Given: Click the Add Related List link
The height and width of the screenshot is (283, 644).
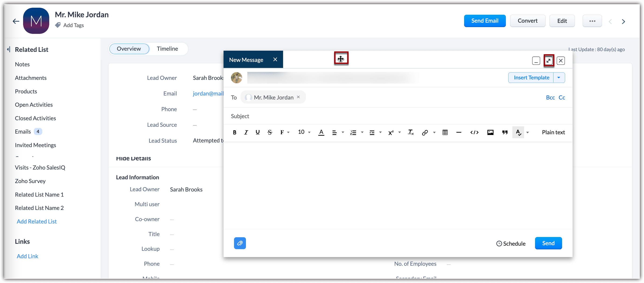Looking at the screenshot, I should pos(36,221).
